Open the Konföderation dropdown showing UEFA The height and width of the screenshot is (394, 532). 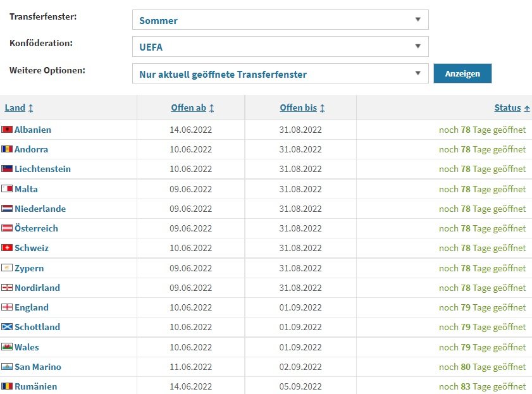[x=280, y=46]
